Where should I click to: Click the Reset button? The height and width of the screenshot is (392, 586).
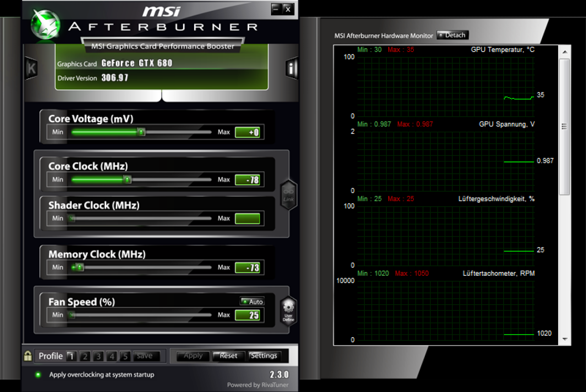pos(228,356)
